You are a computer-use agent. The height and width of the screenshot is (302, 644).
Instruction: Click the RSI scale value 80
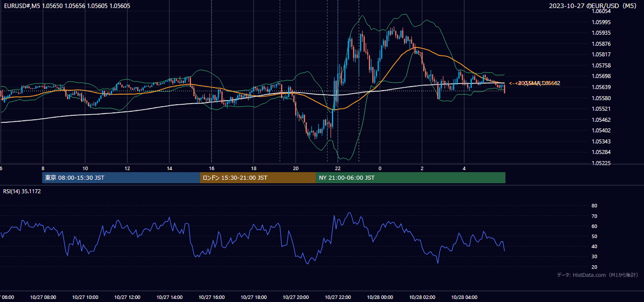(x=594, y=206)
